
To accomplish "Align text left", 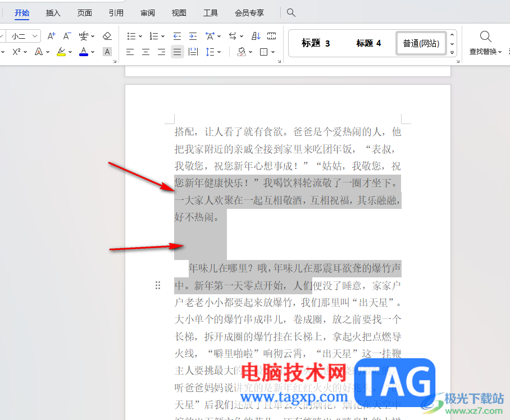I will tap(130, 52).
